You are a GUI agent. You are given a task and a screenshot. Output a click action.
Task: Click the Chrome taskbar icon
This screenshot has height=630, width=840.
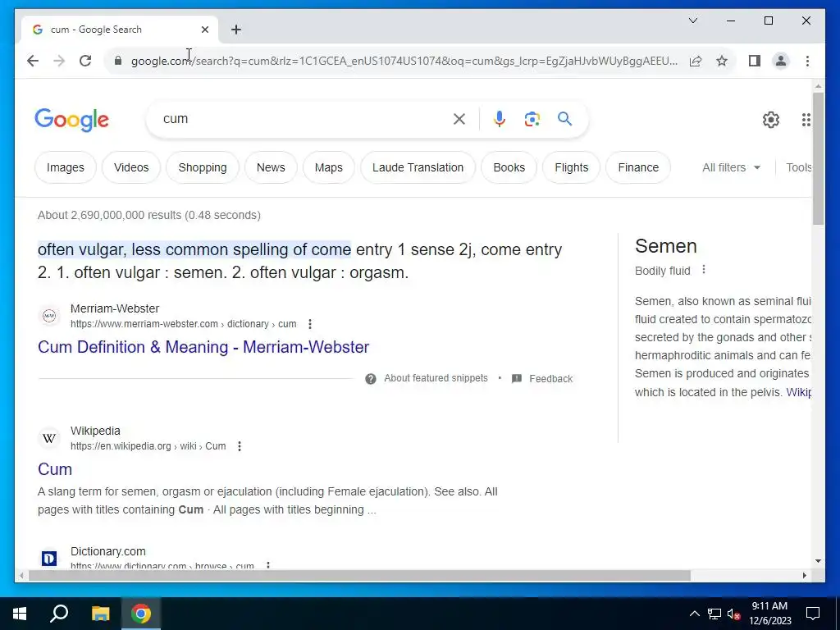tap(141, 614)
